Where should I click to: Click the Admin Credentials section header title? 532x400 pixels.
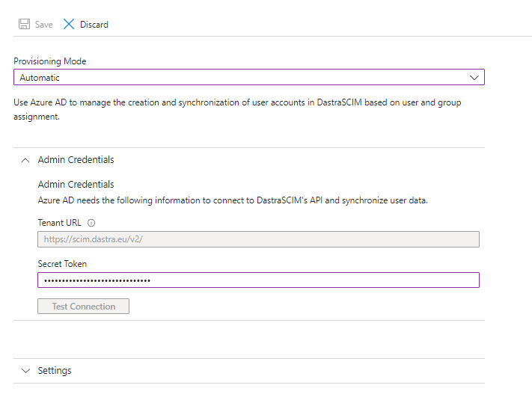[76, 160]
